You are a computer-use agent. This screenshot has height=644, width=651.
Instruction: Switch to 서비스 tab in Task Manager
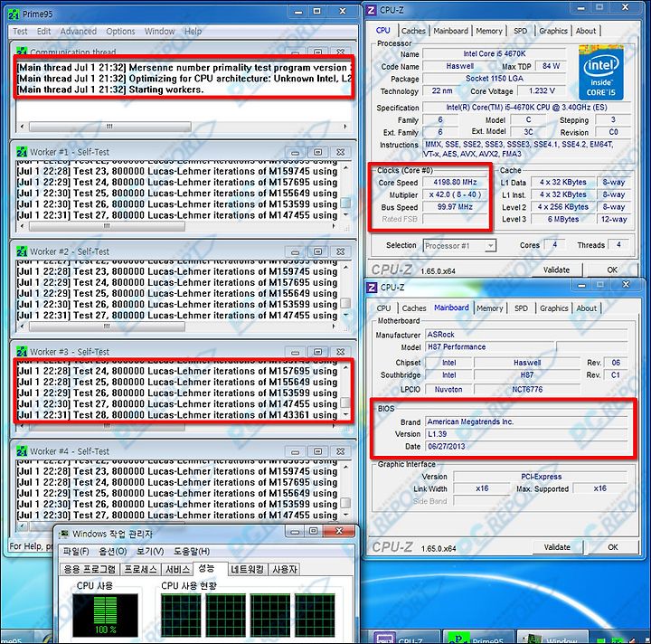[x=178, y=569]
